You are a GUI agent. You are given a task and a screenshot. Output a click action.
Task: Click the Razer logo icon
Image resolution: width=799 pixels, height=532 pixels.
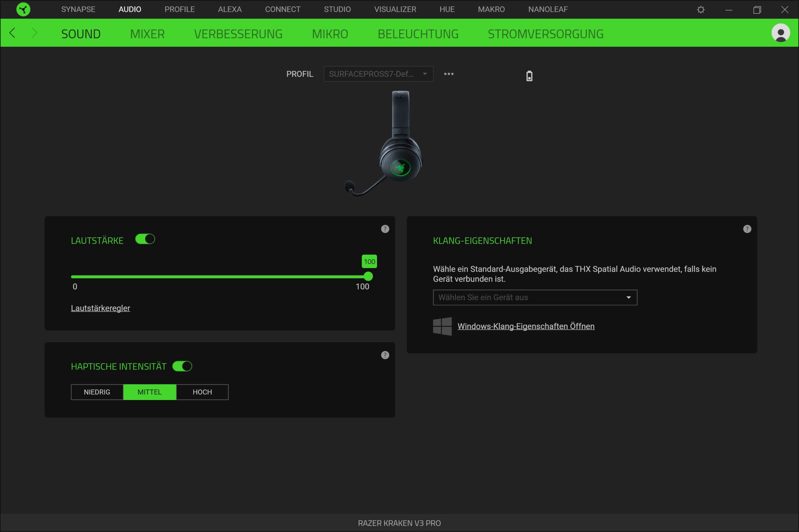pyautogui.click(x=23, y=9)
